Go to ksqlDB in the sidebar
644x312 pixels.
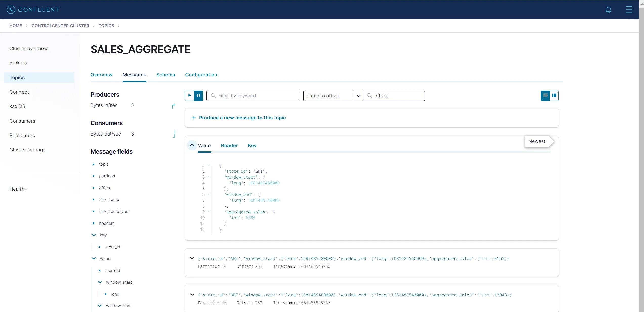click(17, 106)
